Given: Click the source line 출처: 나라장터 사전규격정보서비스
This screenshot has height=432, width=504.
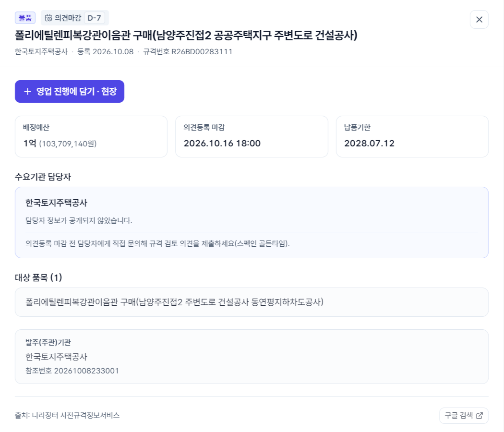Looking at the screenshot, I should 68,416.
